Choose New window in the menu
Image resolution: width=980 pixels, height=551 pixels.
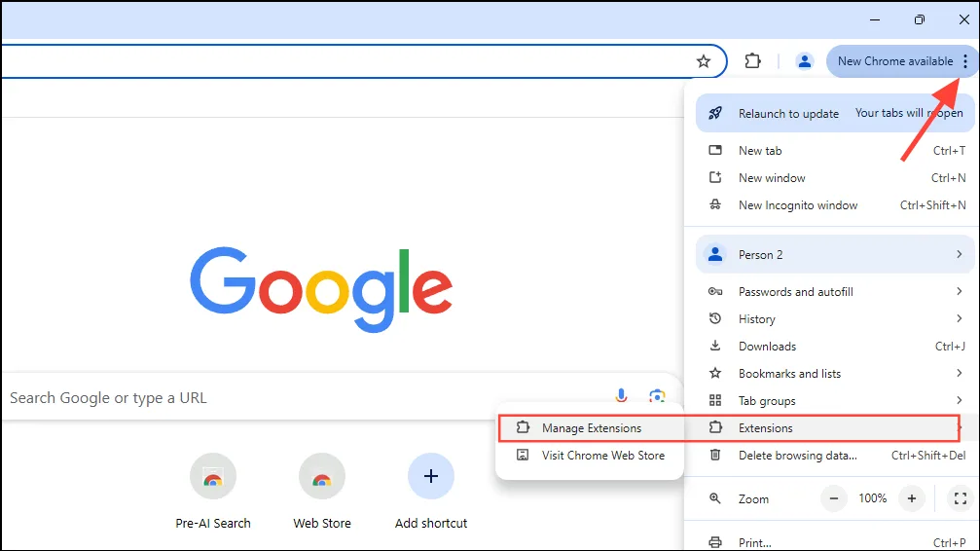point(835,178)
